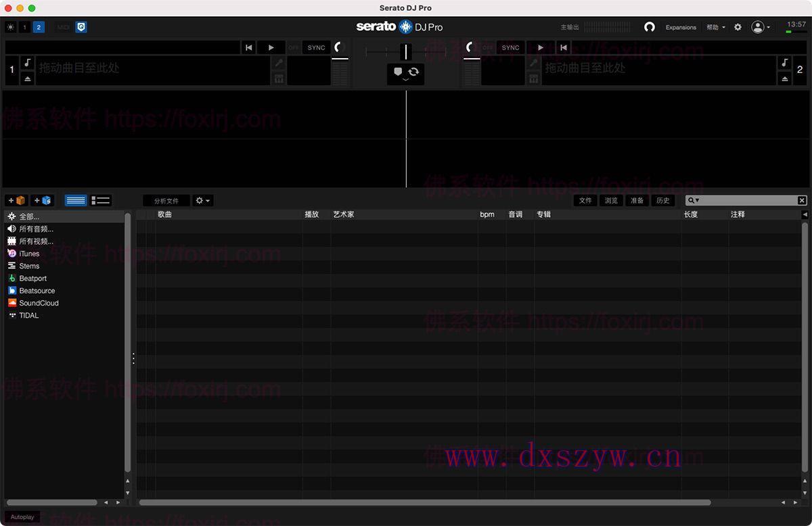
Task: Click the 分析文件 analyze files button
Action: 166,201
